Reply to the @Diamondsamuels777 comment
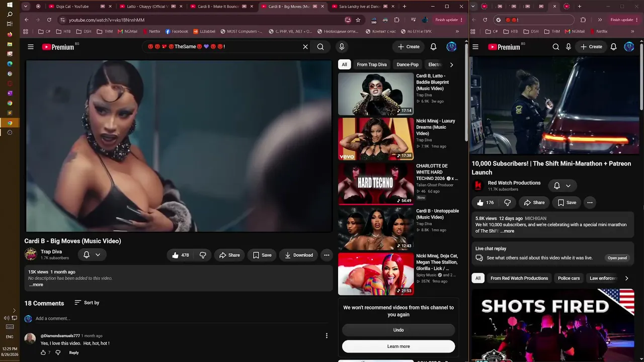This screenshot has height=362, width=644. (74, 352)
